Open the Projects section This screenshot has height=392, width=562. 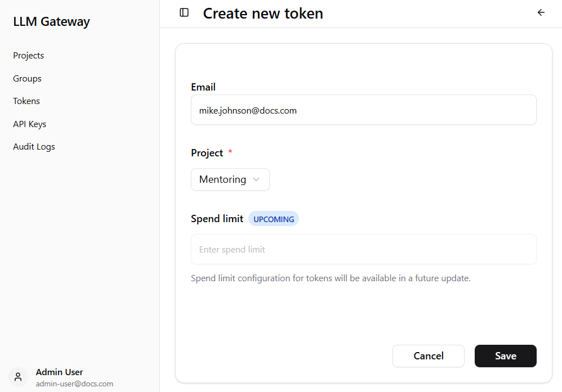click(x=28, y=55)
